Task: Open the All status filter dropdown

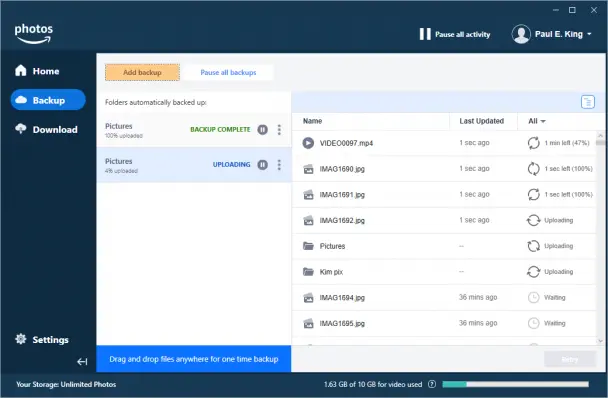Action: point(537,121)
